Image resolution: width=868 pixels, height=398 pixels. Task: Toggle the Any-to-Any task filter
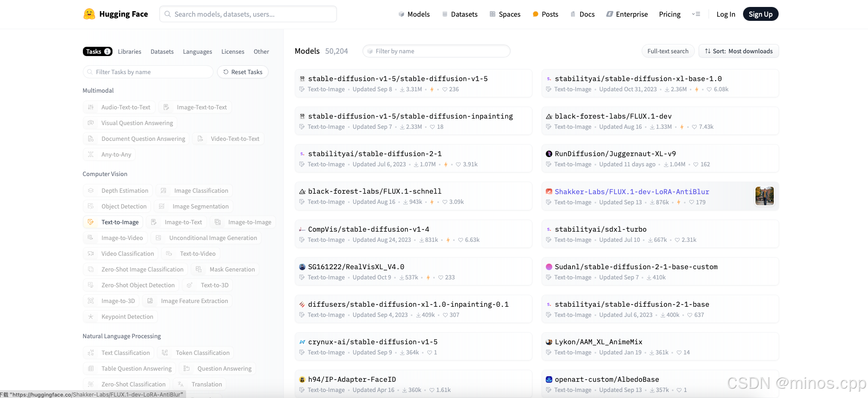(x=109, y=154)
